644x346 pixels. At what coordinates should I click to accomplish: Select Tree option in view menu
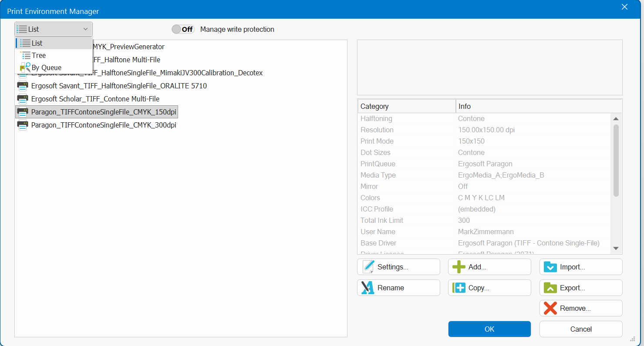[54, 55]
